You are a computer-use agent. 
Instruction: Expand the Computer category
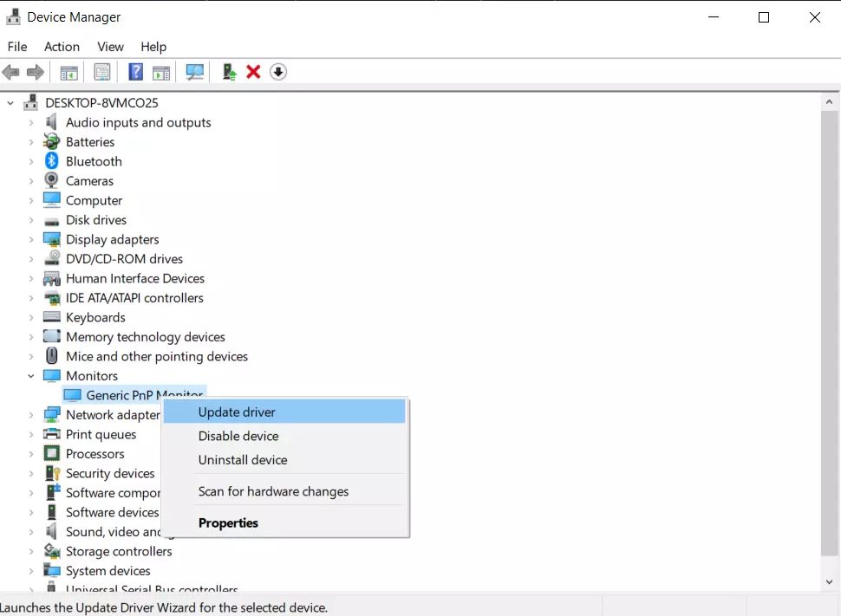tap(30, 200)
